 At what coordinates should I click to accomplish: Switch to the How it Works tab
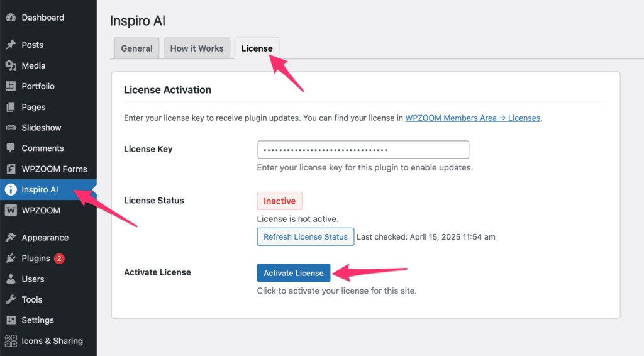click(197, 48)
